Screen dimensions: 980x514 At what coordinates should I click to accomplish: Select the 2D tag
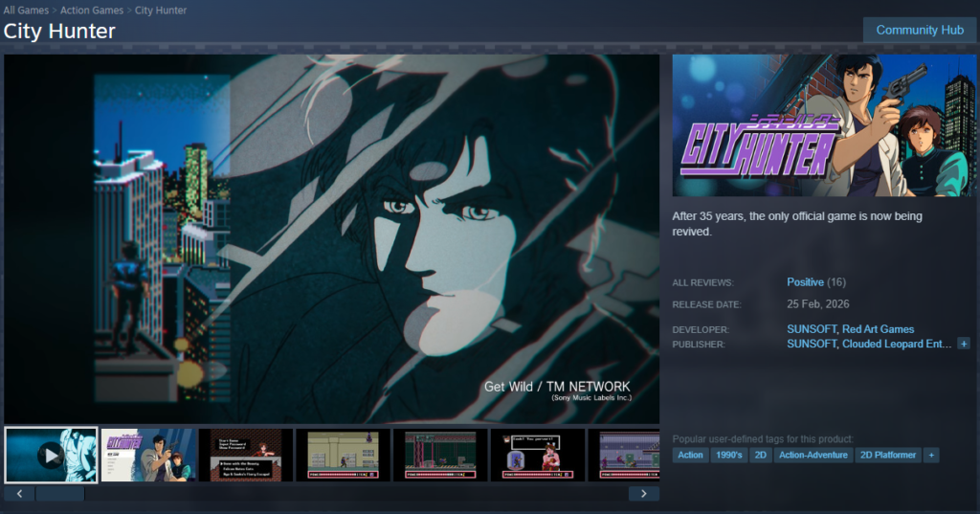pyautogui.click(x=761, y=456)
